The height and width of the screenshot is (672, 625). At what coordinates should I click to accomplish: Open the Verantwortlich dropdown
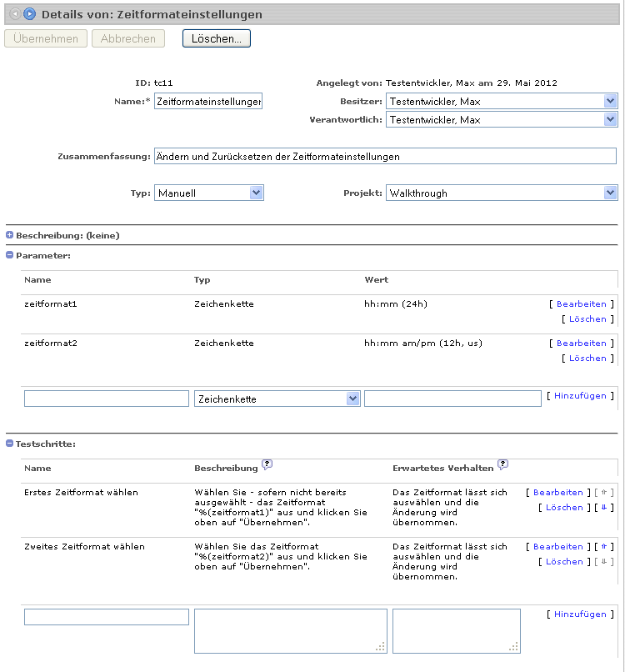[x=610, y=120]
